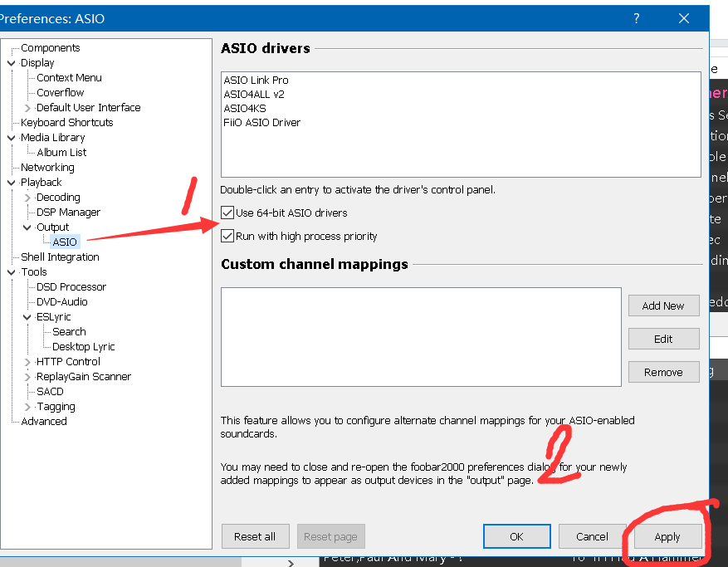Collapse the Media Library node
This screenshot has width=728, height=567.
click(12, 138)
